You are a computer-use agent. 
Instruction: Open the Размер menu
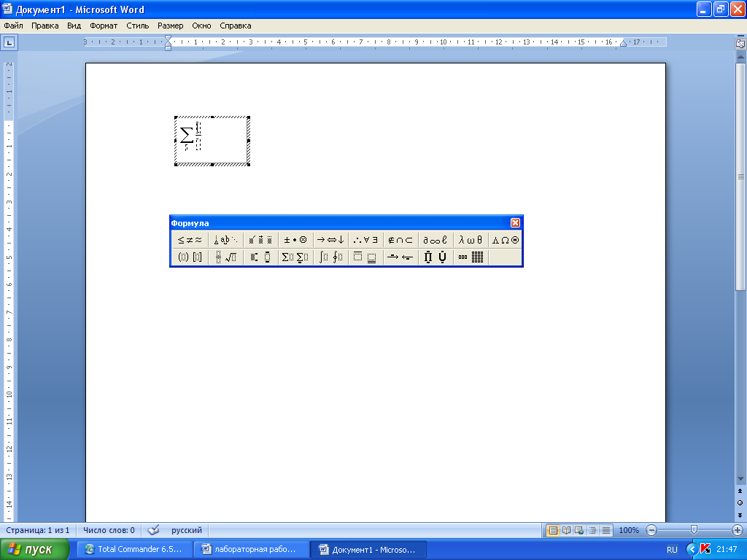point(171,26)
